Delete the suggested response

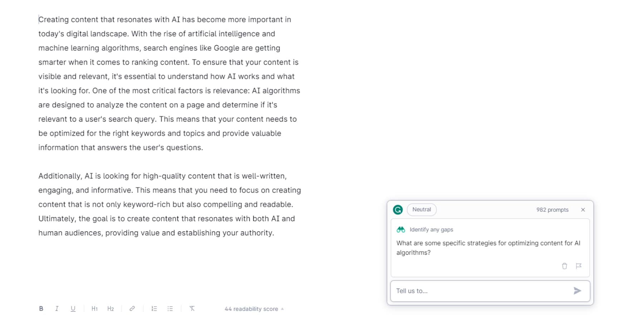click(x=565, y=266)
